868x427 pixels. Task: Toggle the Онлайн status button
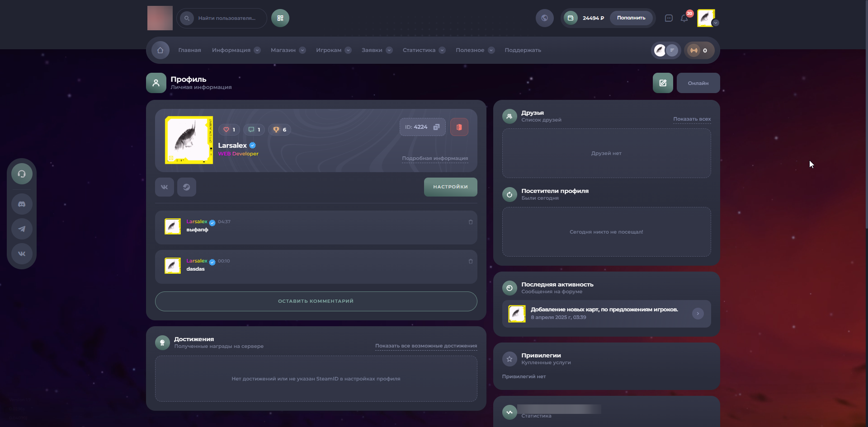(x=698, y=83)
